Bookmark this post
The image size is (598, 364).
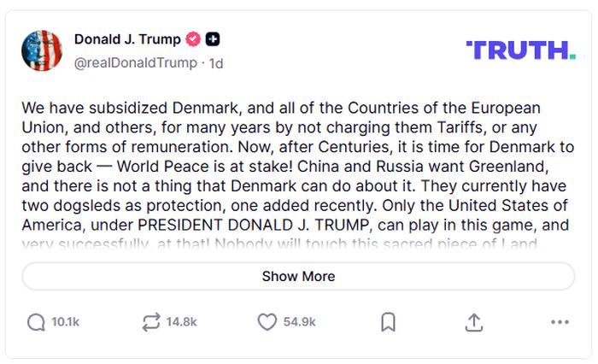(388, 322)
